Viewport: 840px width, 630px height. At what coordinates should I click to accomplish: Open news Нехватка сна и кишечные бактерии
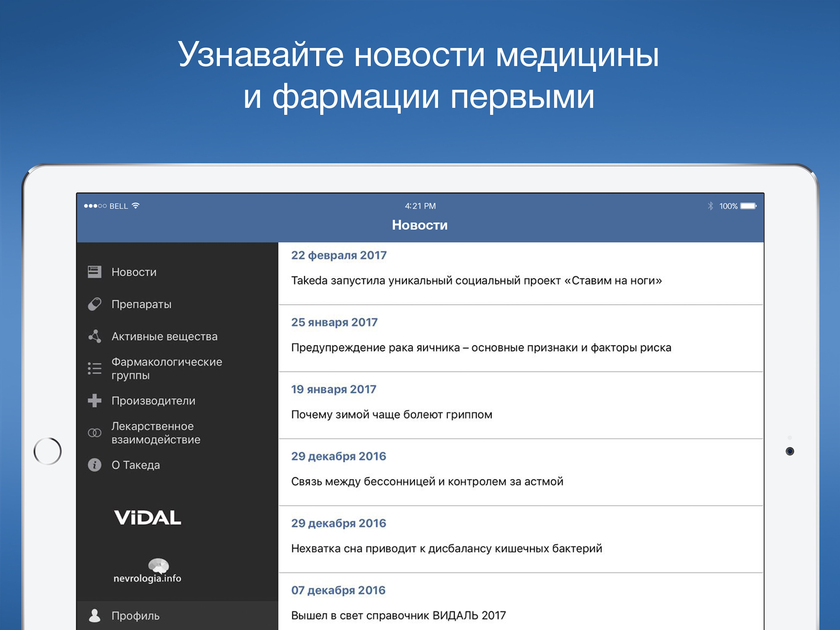pyautogui.click(x=521, y=540)
